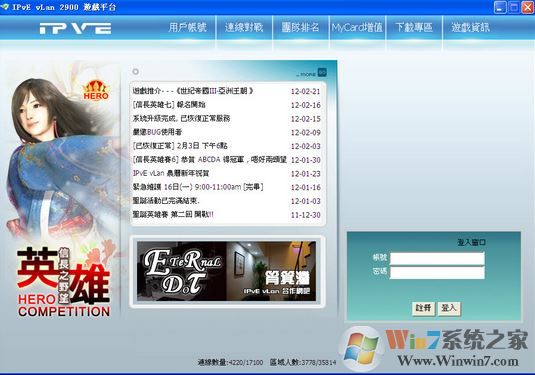Open the 團隊排名 tab
This screenshot has height=375, width=535.
[x=300, y=27]
